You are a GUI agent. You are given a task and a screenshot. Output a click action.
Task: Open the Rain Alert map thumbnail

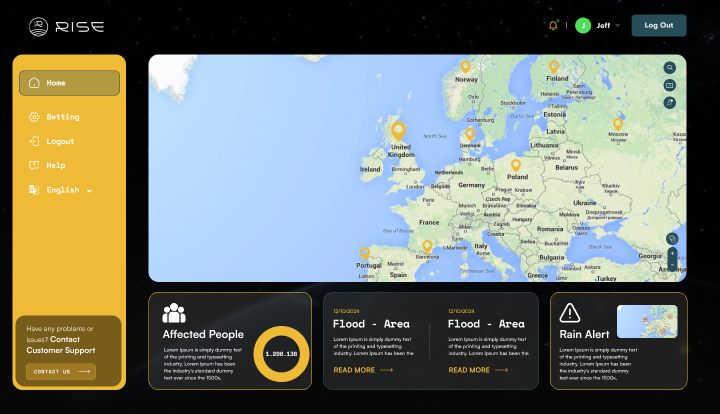[x=647, y=322]
